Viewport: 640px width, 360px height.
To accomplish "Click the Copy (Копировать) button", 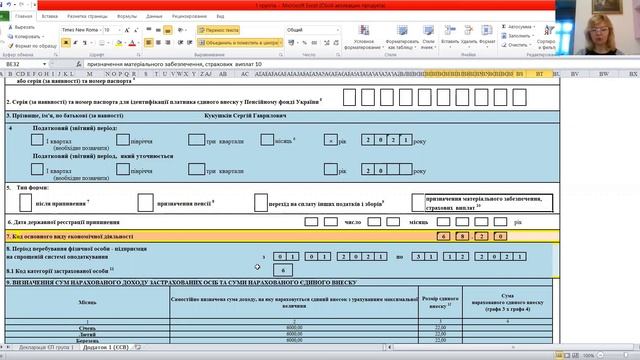I will click(25, 36).
